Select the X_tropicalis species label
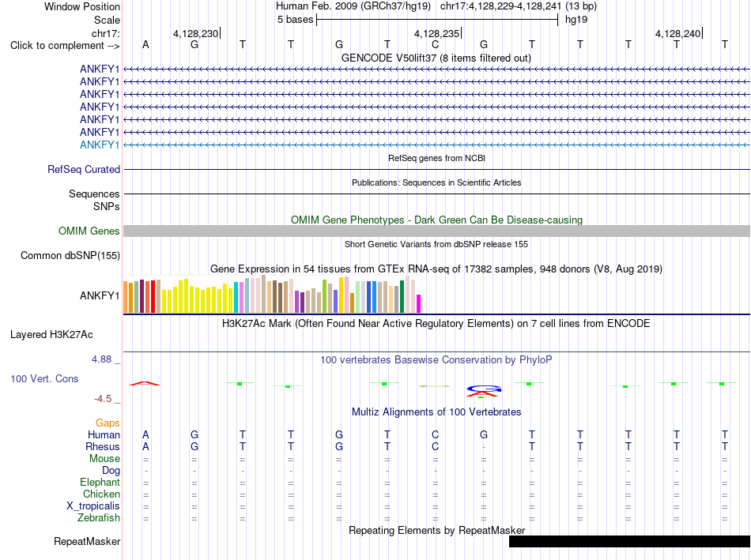Viewport: 751px width, 560px height. (x=93, y=506)
